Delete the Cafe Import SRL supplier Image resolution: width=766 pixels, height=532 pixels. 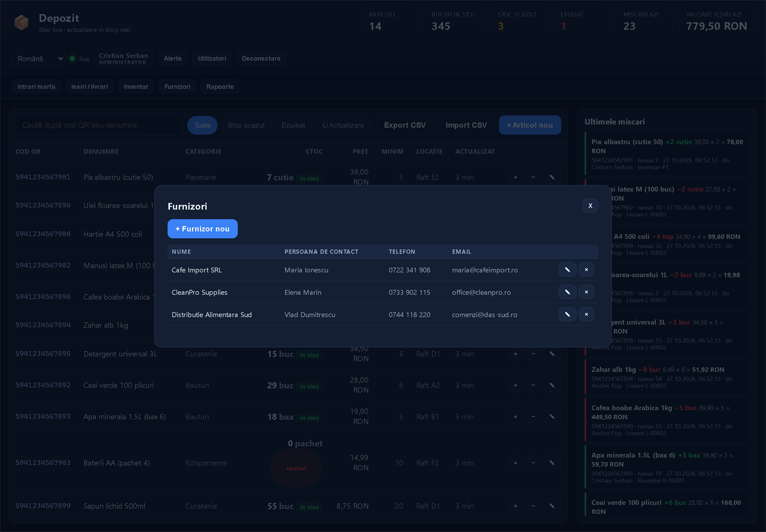click(586, 270)
